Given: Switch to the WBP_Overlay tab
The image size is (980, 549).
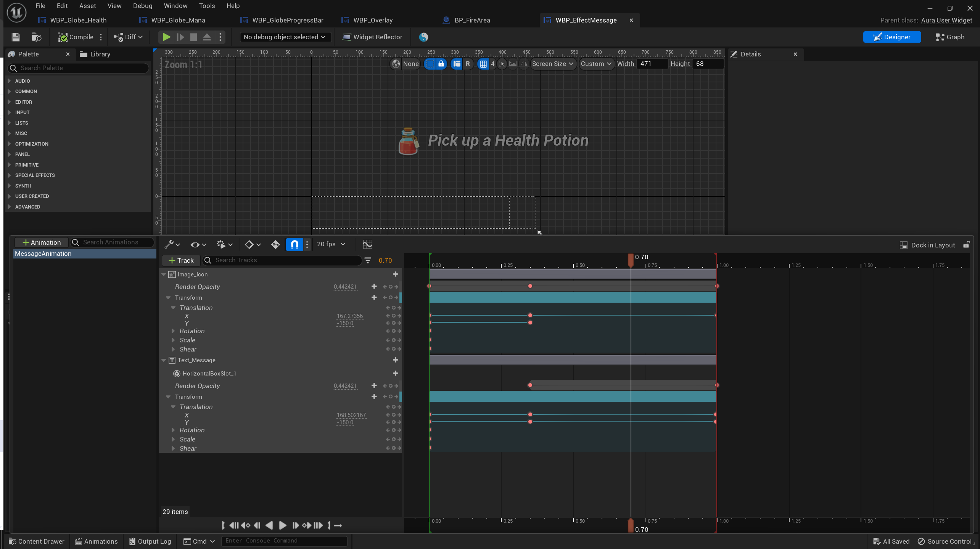Looking at the screenshot, I should pyautogui.click(x=372, y=20).
